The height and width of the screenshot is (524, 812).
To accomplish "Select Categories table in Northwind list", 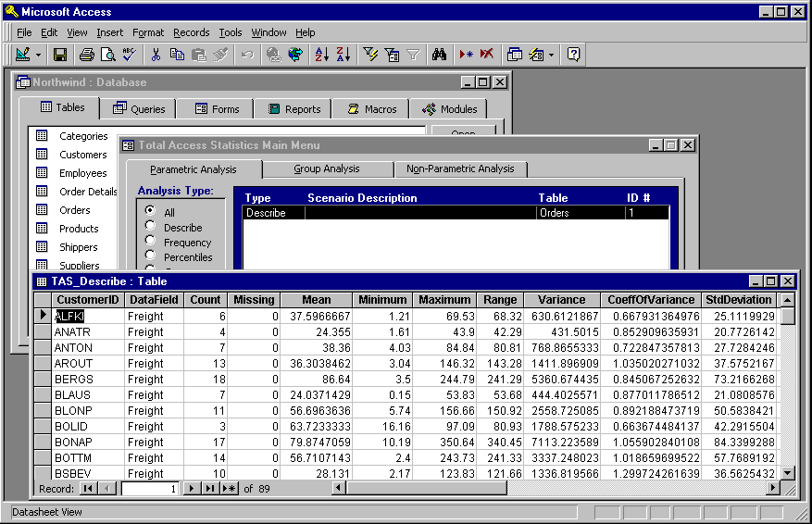I will (x=83, y=136).
